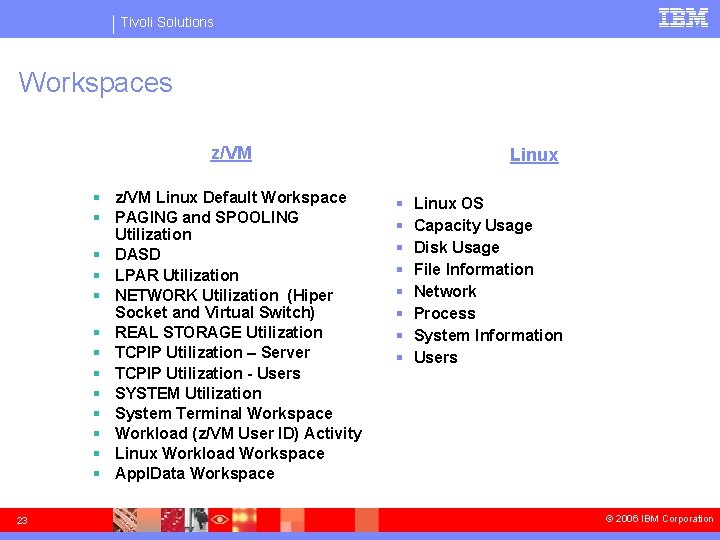Click 'Linux Workload Workspace' item
Screen dimensions: 720x540
219,453
